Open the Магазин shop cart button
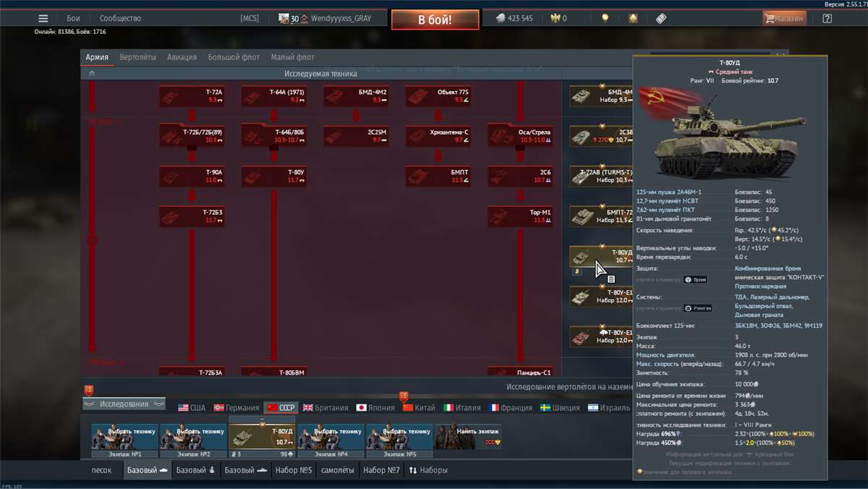The height and width of the screenshot is (489, 868). coord(784,18)
